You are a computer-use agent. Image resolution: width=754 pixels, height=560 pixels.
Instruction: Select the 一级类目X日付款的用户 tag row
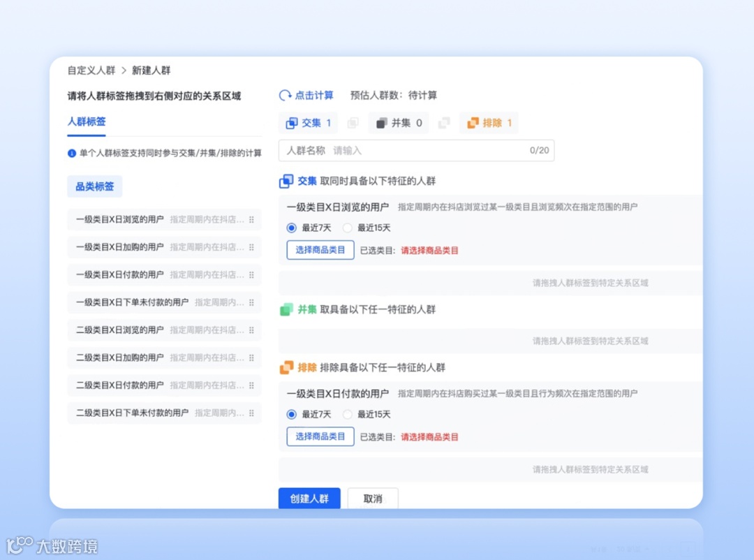(165, 275)
